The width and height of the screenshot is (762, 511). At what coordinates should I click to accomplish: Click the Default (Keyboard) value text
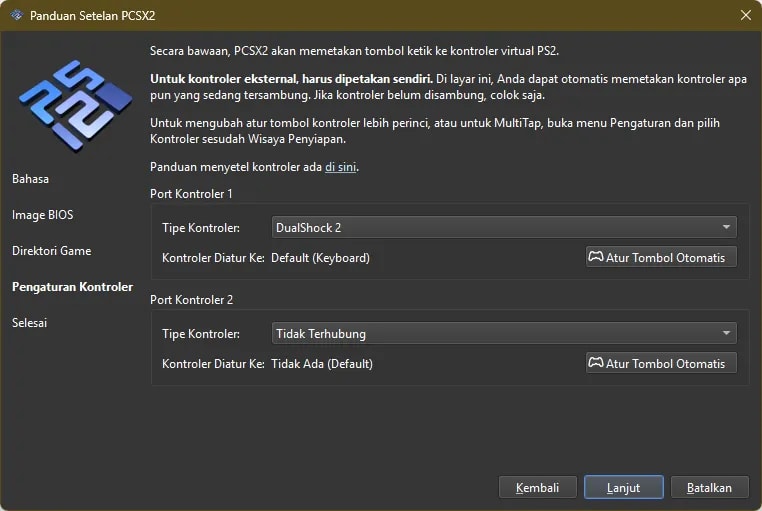click(320, 257)
